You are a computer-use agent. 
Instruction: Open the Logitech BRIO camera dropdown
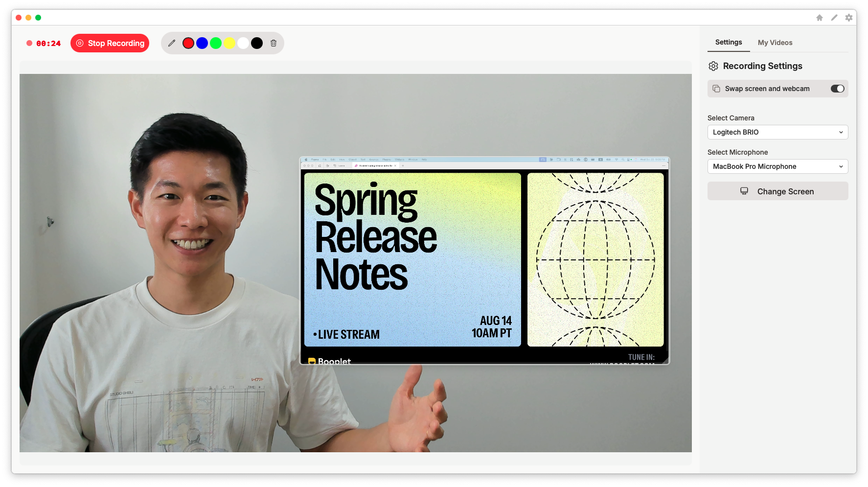click(x=777, y=132)
